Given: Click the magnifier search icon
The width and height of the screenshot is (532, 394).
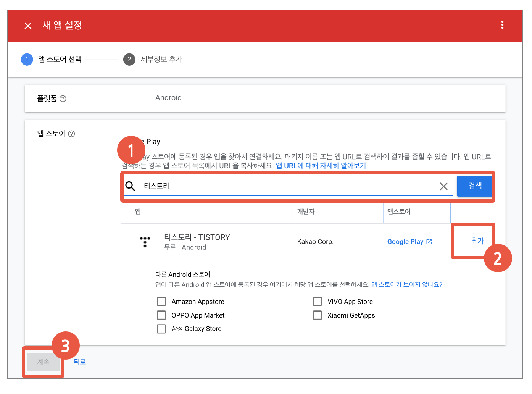Looking at the screenshot, I should pos(130,186).
